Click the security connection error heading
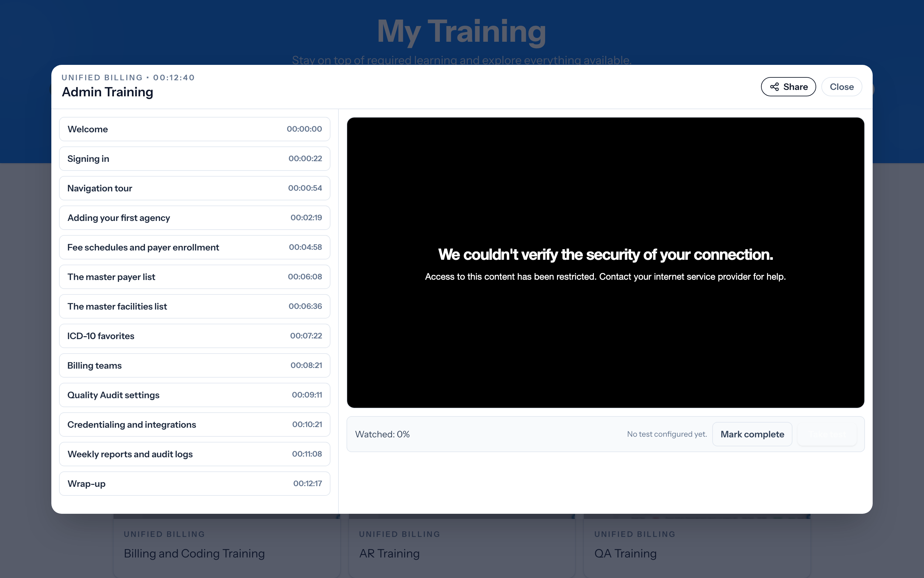 tap(605, 255)
